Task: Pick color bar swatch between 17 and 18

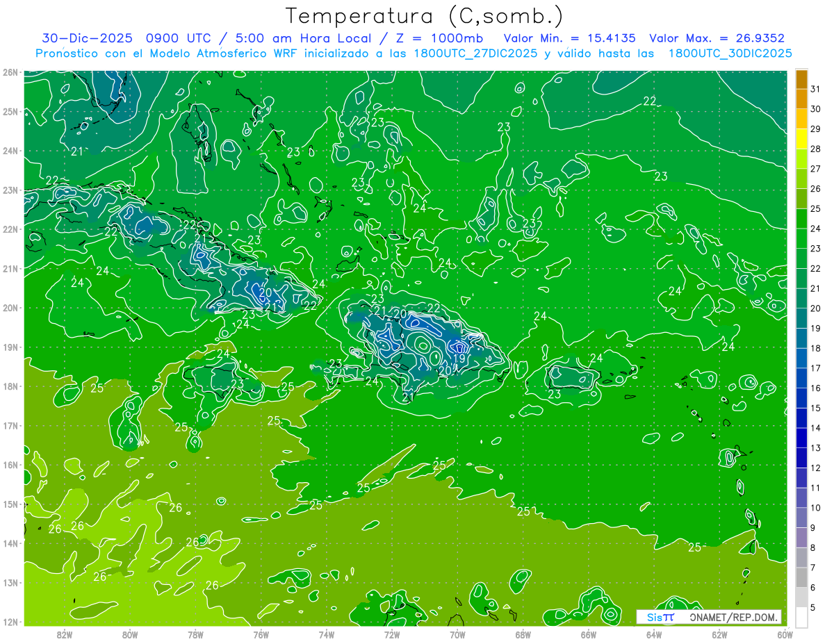Action: [x=801, y=358]
